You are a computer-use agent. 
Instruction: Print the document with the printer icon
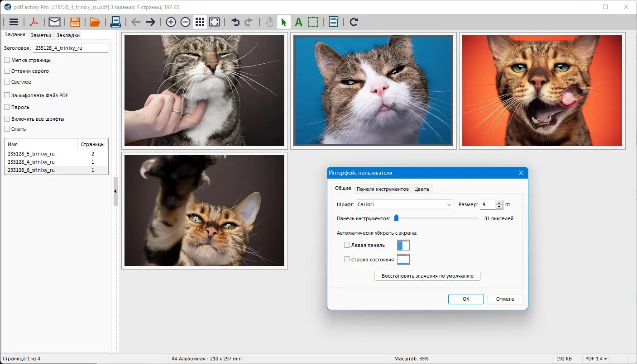tap(115, 22)
